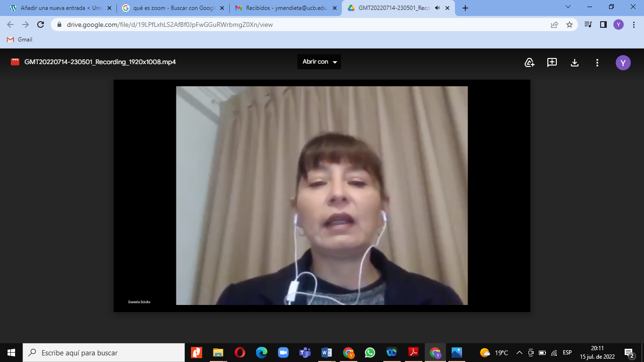The height and width of the screenshot is (362, 644).
Task: Reload the current page
Action: pos(41,25)
